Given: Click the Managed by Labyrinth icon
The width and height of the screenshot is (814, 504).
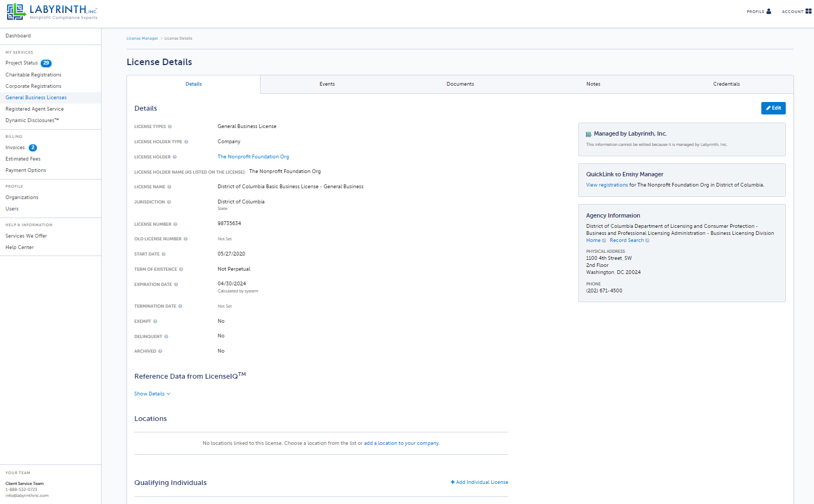Looking at the screenshot, I should tap(589, 134).
